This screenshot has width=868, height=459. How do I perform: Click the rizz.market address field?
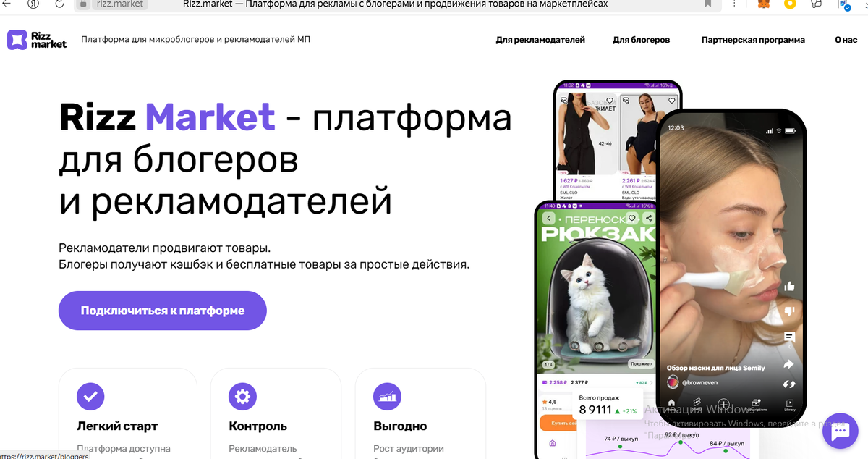[120, 4]
